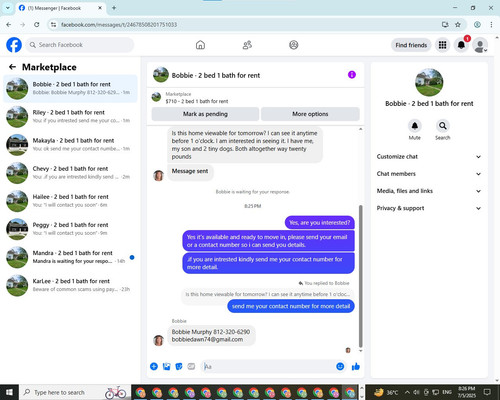Image resolution: width=500 pixels, height=400 pixels.
Task: Open the unread Mandra conversation
Action: coord(70,257)
